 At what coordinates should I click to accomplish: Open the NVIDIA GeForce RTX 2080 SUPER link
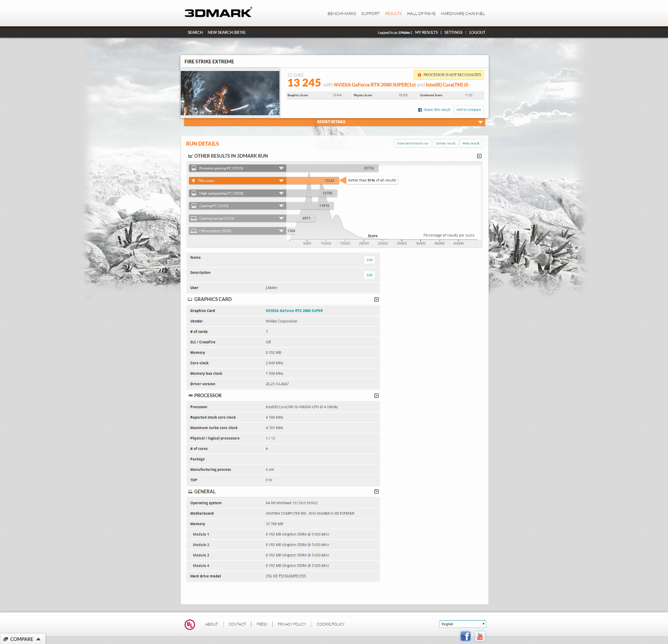coord(294,311)
